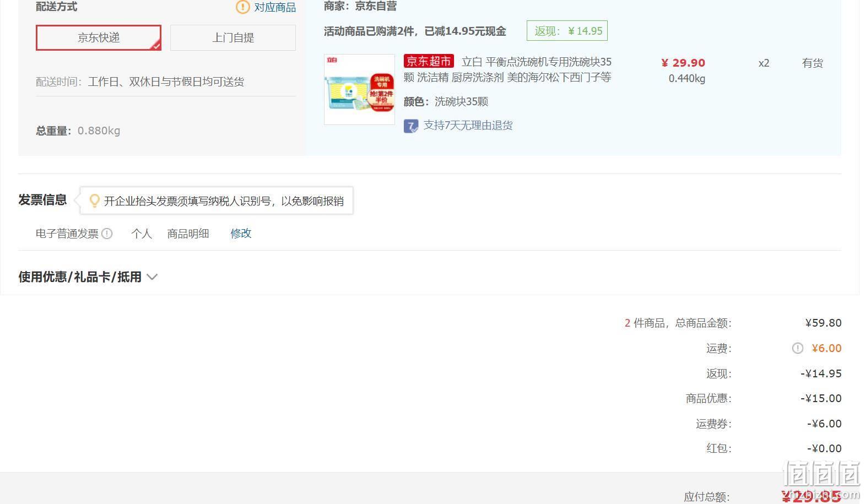This screenshot has height=504, width=865.
Task: Click the 个人 invoice title text
Action: (142, 234)
